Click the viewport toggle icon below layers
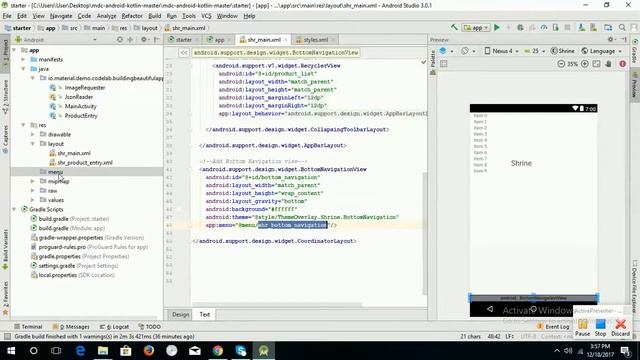The width and height of the screenshot is (640, 360). tap(444, 64)
